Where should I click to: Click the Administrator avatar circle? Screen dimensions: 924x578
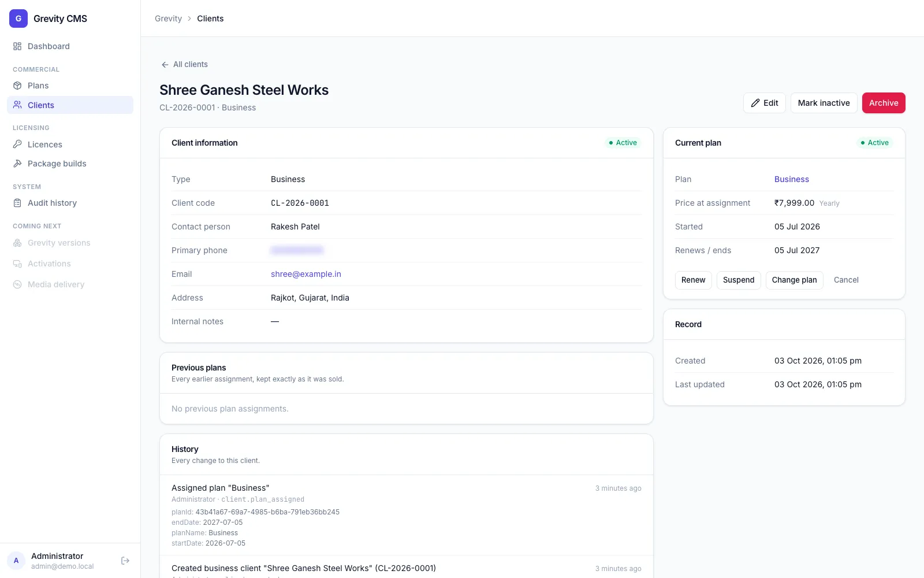tap(16, 561)
